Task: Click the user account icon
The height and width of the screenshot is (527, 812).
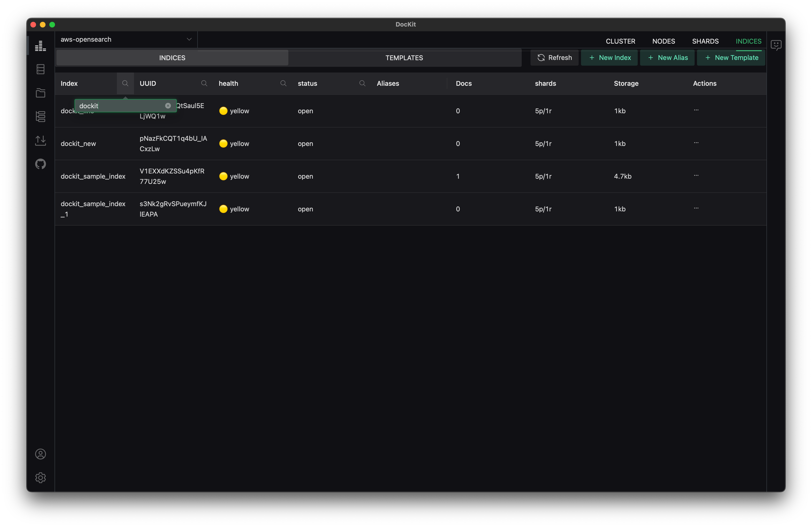Action: pyautogui.click(x=40, y=454)
